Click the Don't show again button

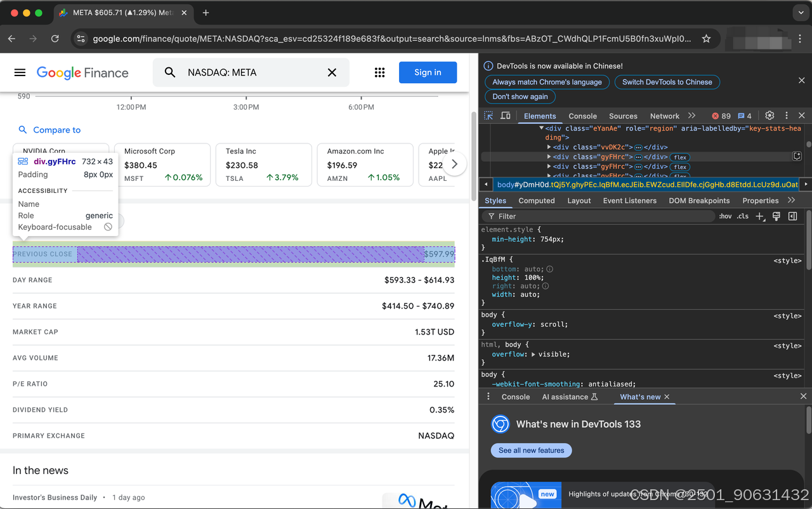[520, 96]
